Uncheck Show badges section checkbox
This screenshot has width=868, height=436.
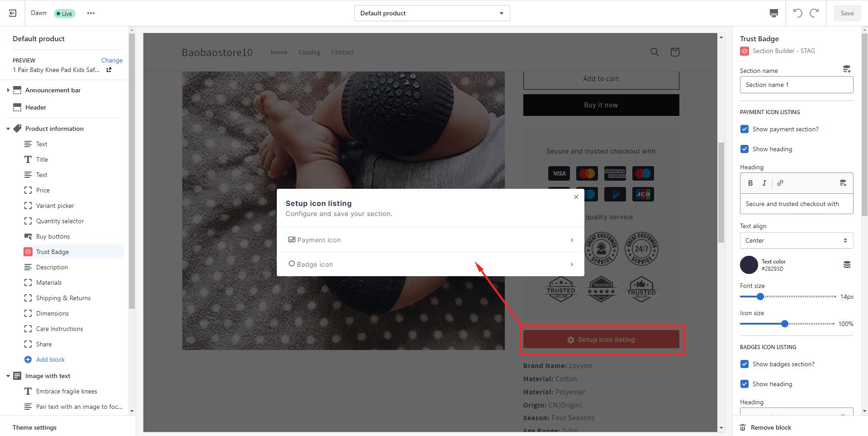[745, 364]
